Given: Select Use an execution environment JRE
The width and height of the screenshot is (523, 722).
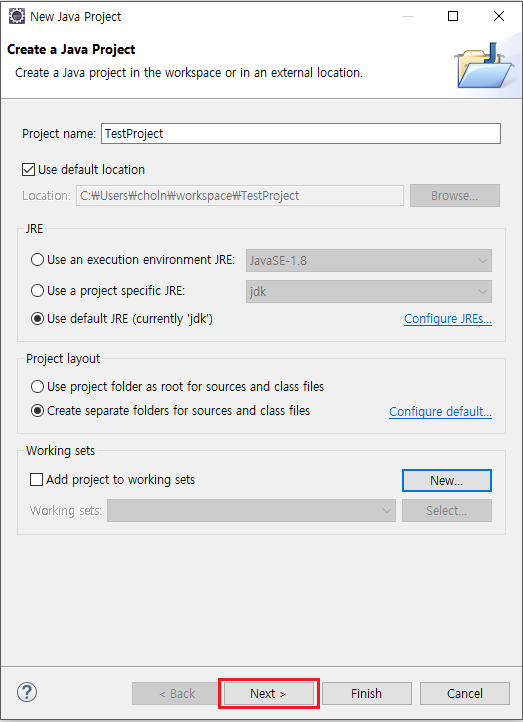Looking at the screenshot, I should click(37, 260).
